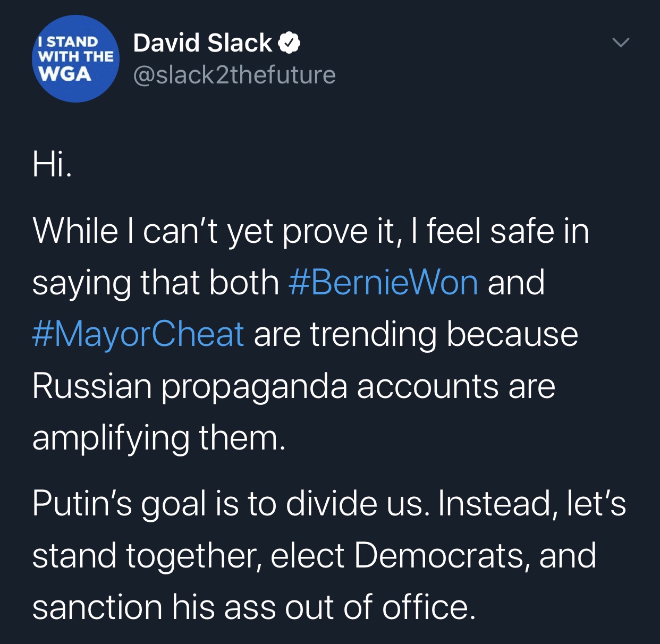This screenshot has height=644, width=660.
Task: Click the words "are trending because"
Action: (x=416, y=334)
